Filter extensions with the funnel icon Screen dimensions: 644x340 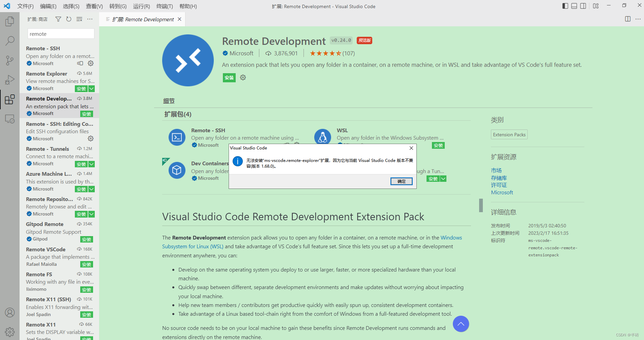coord(58,19)
